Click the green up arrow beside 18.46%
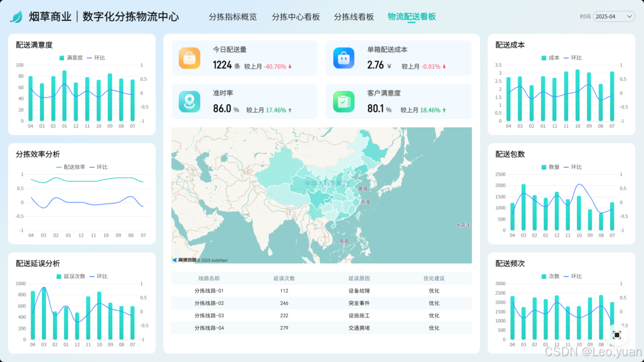The width and height of the screenshot is (644, 362). tap(444, 110)
